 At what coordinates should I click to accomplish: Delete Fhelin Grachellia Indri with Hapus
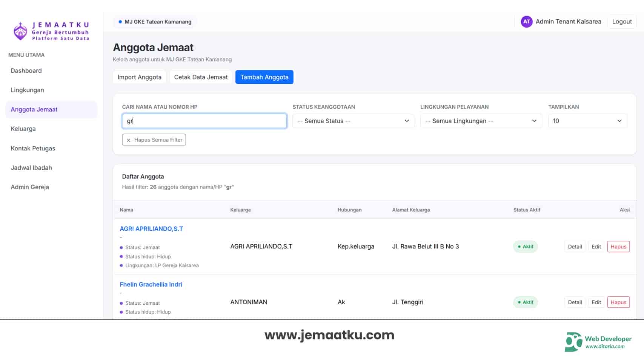(x=618, y=302)
